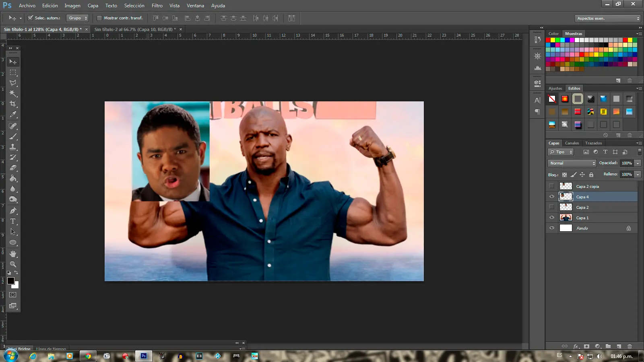Open the Character panel icon
The height and width of the screenshot is (362, 644).
click(537, 100)
